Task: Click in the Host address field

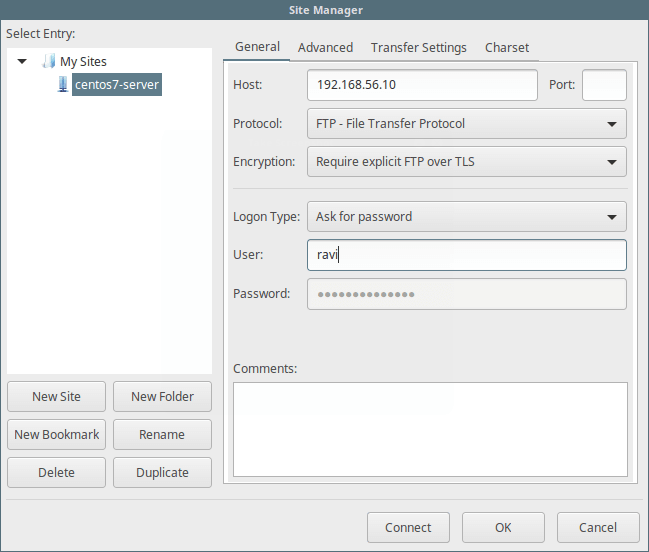Action: (422, 85)
